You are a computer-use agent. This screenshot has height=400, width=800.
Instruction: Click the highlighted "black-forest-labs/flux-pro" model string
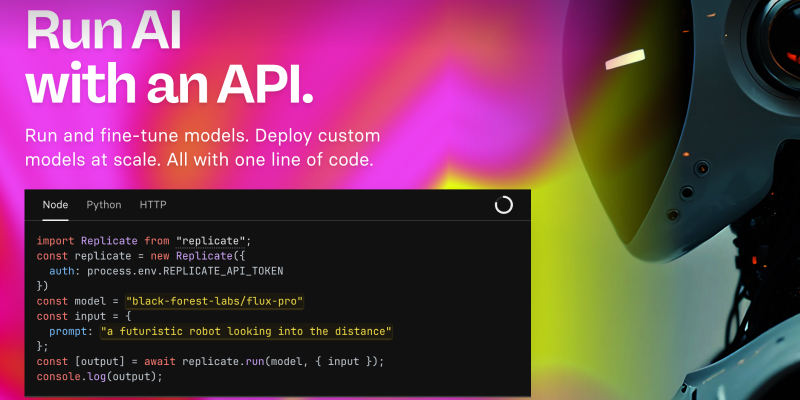pyautogui.click(x=215, y=302)
